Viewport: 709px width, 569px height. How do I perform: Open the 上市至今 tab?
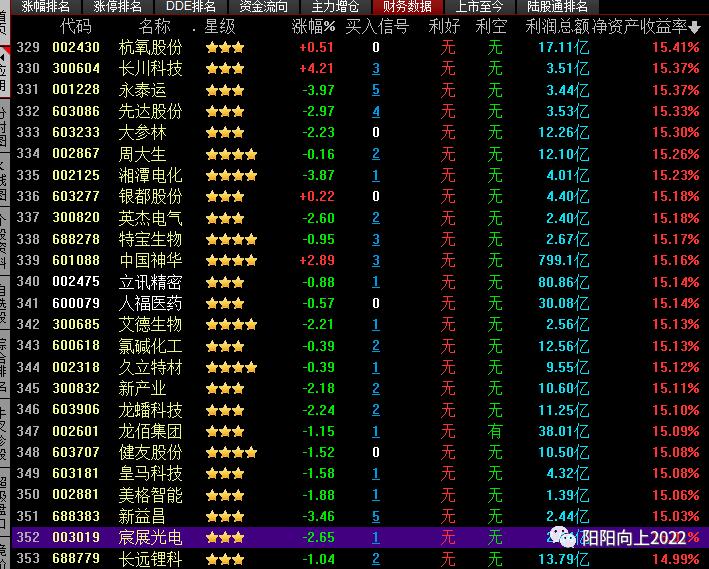click(x=479, y=6)
